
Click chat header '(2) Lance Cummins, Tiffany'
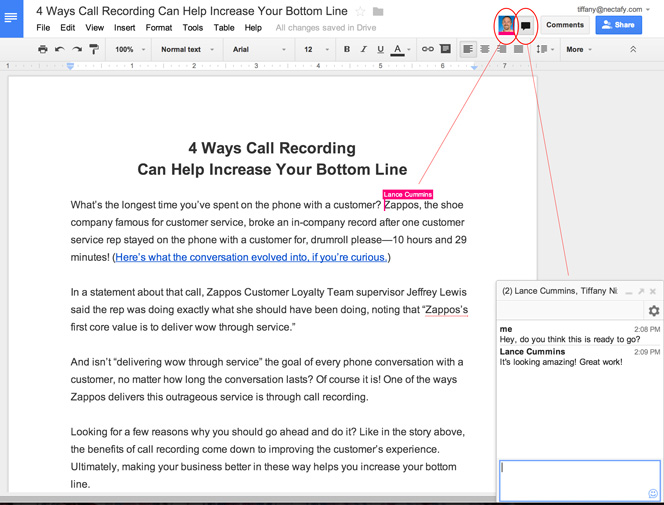pyautogui.click(x=559, y=291)
